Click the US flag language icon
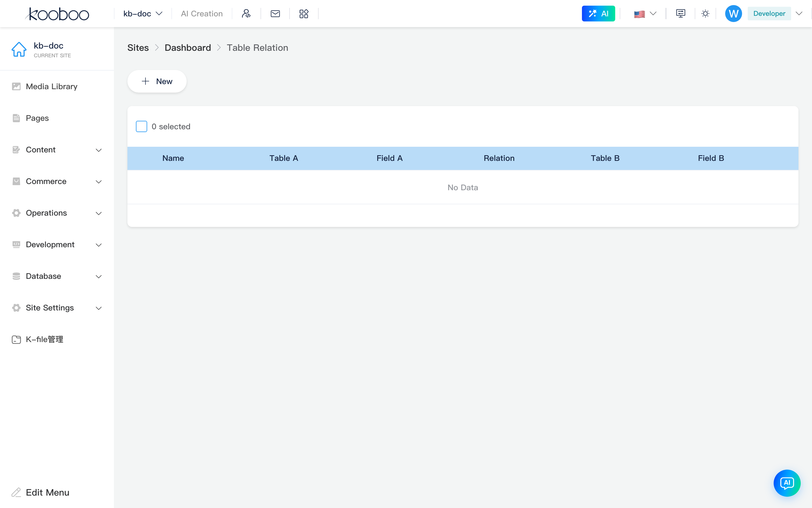Image resolution: width=812 pixels, height=508 pixels. click(x=639, y=14)
